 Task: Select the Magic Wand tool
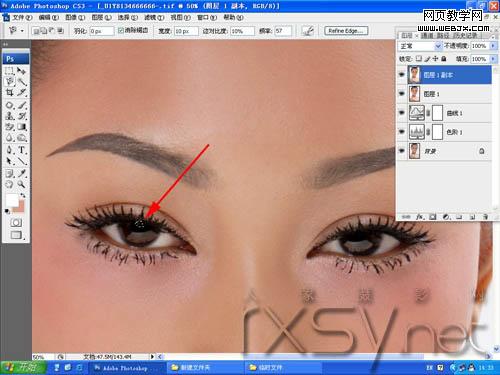21,82
